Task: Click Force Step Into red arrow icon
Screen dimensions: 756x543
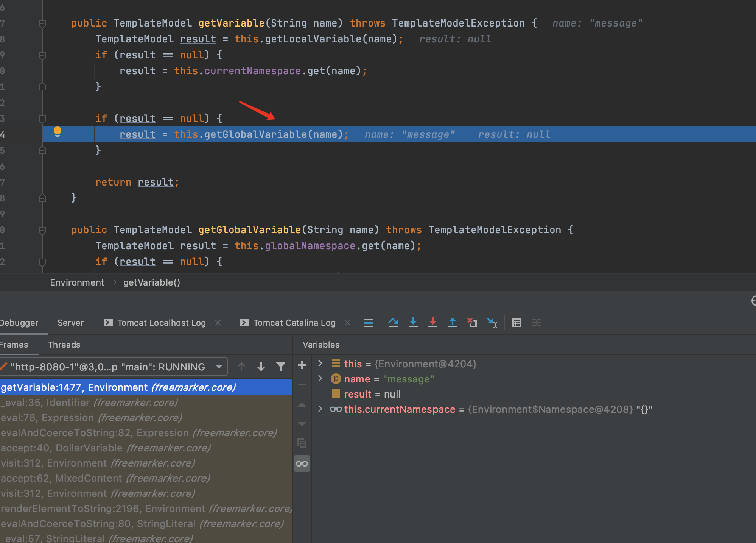Action: [x=433, y=323]
